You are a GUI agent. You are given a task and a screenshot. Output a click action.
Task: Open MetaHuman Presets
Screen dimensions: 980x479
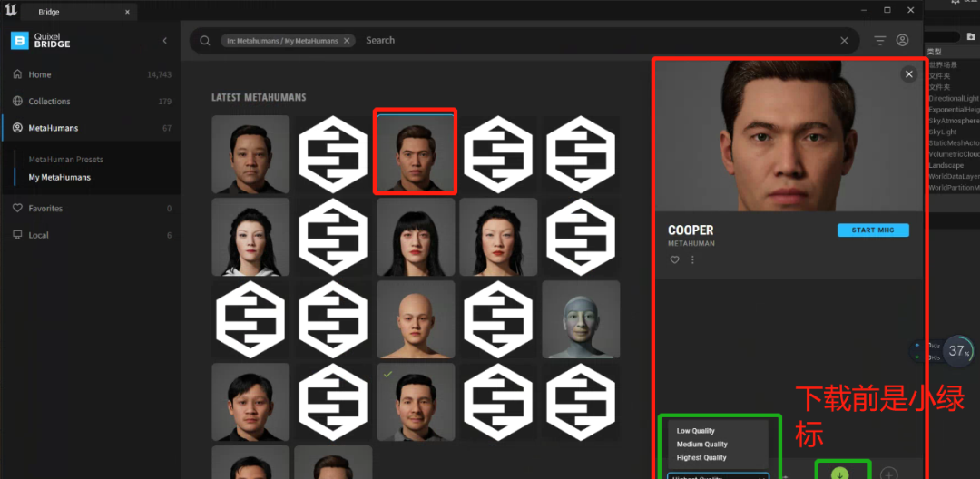point(65,160)
